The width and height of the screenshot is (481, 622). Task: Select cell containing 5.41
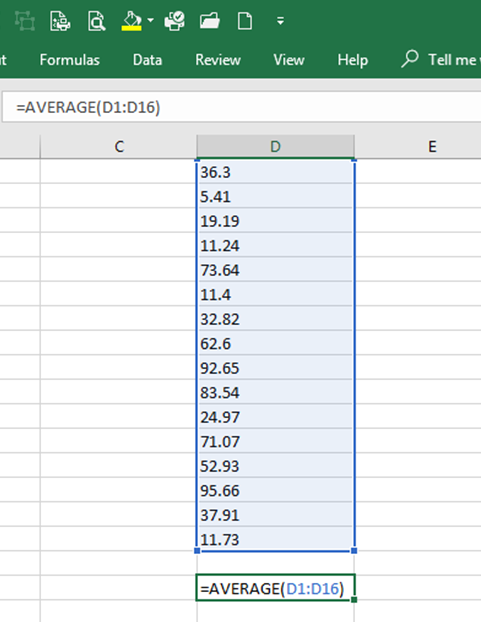(275, 196)
